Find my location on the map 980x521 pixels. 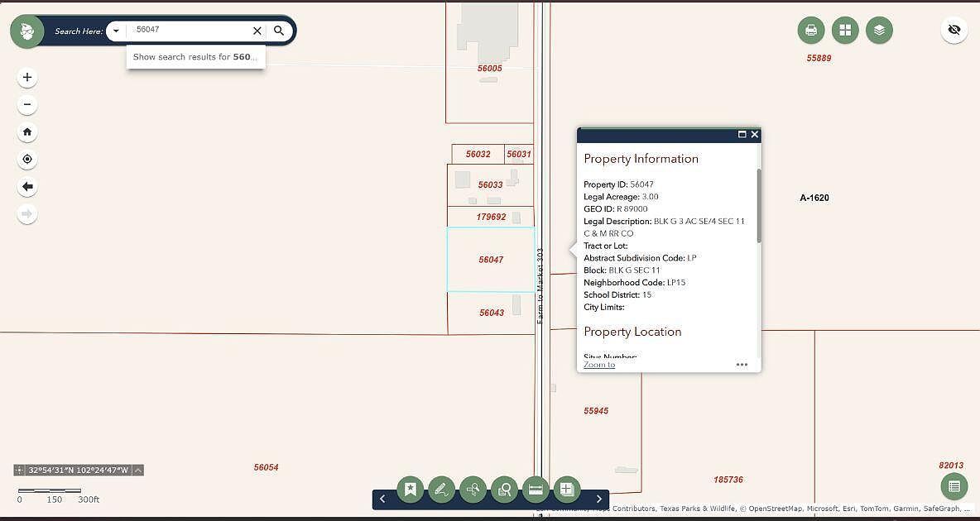[26, 160]
